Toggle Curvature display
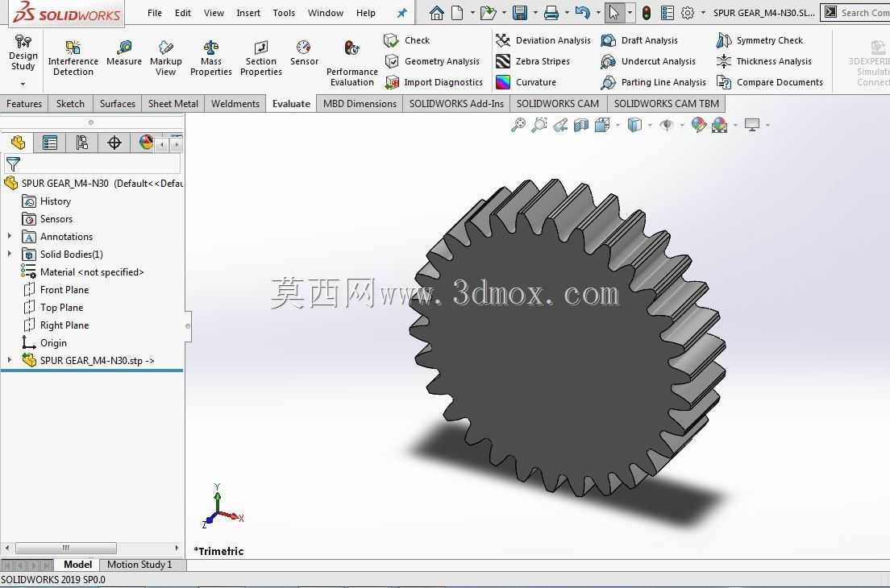This screenshot has height=588, width=890. [526, 82]
